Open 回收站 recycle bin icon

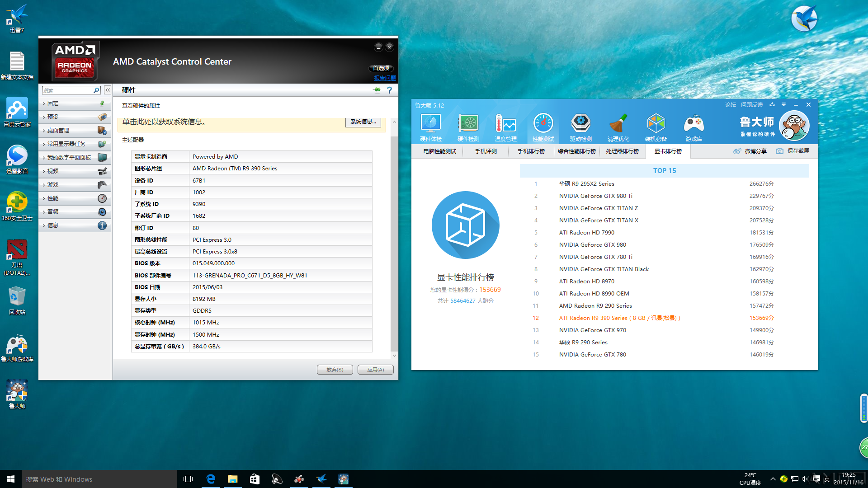point(17,300)
